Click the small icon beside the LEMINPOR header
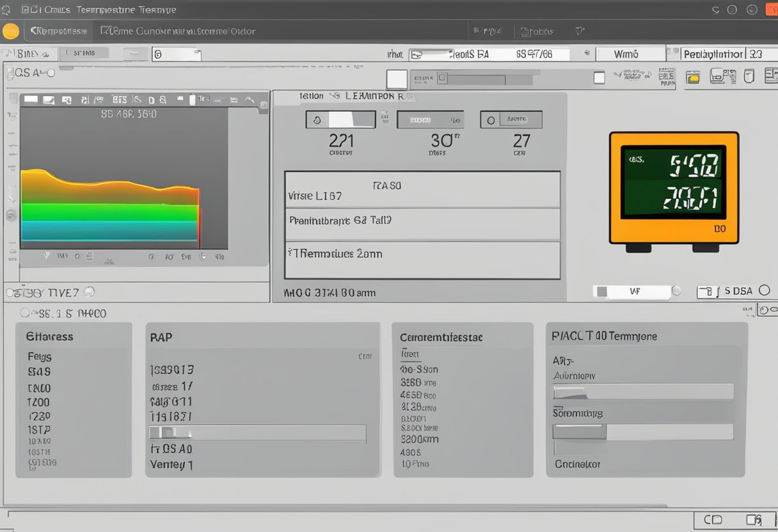Viewport: 778px width, 532px height. tap(334, 96)
